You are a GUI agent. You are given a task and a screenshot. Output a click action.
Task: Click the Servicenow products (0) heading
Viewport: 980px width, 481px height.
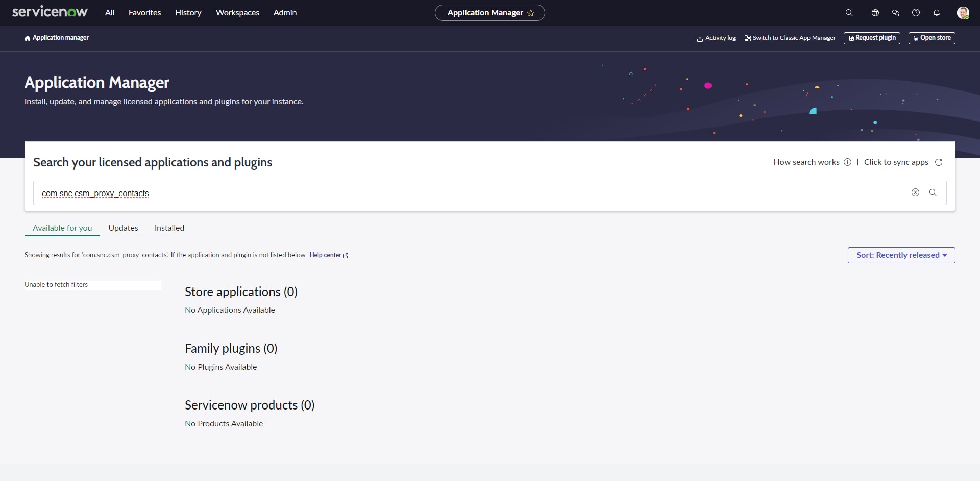point(250,405)
